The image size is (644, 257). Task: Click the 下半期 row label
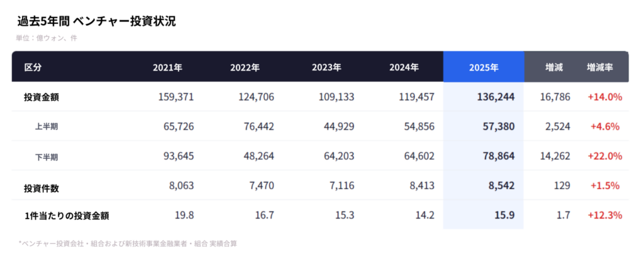pyautogui.click(x=47, y=156)
